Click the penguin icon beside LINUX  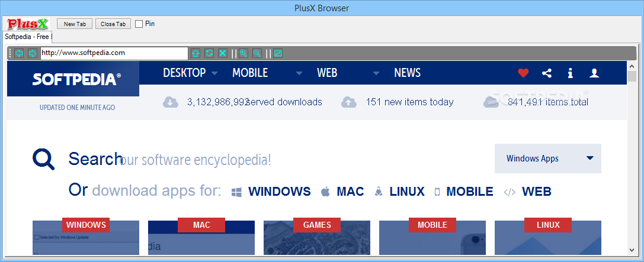[x=379, y=192]
